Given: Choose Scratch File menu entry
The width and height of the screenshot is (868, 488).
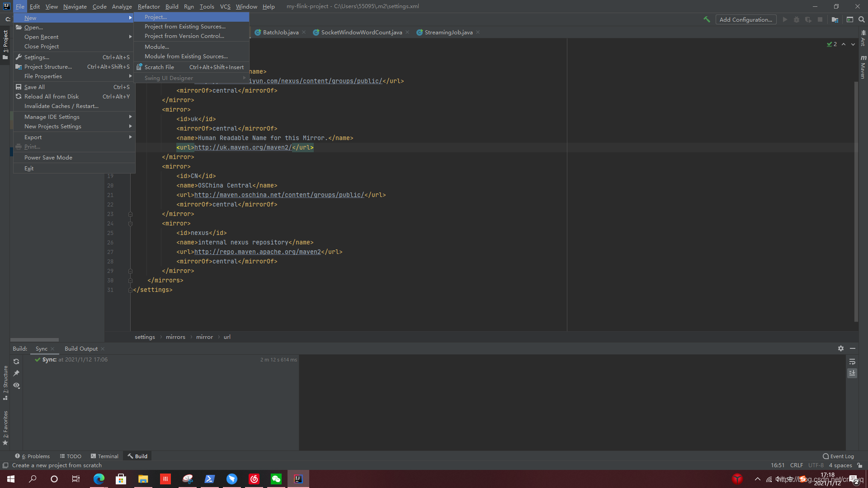Looking at the screenshot, I should click(191, 67).
